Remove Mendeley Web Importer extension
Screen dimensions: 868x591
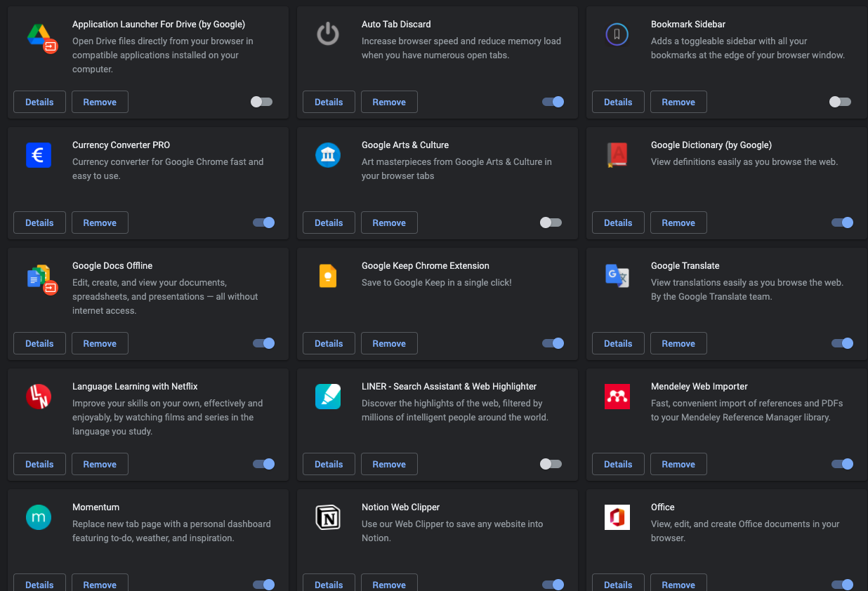click(678, 464)
